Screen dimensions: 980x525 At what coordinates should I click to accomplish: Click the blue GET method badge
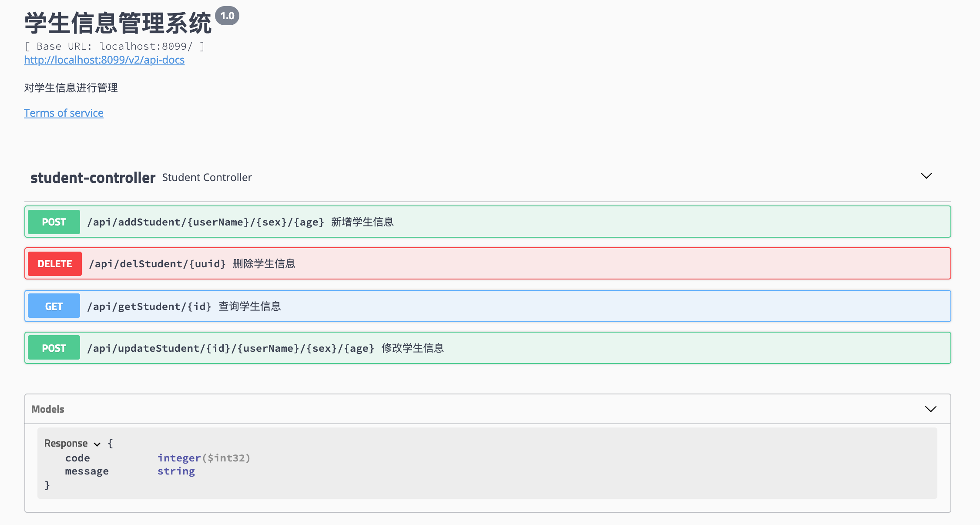(54, 306)
